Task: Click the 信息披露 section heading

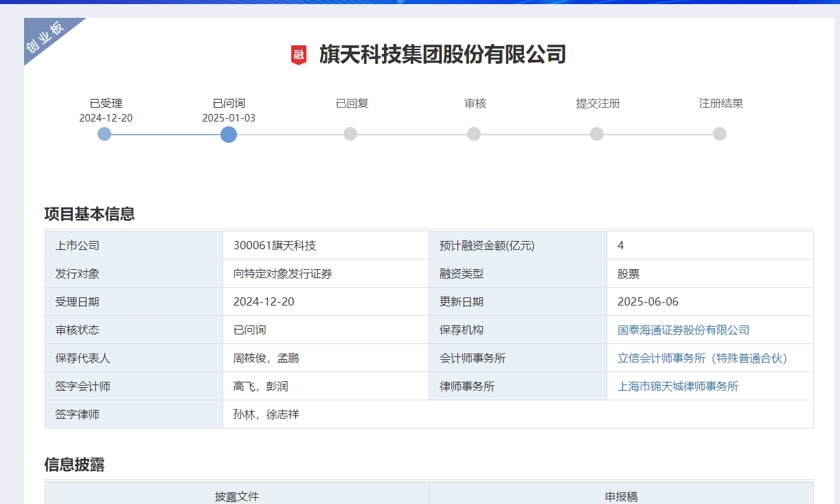Action: click(74, 465)
